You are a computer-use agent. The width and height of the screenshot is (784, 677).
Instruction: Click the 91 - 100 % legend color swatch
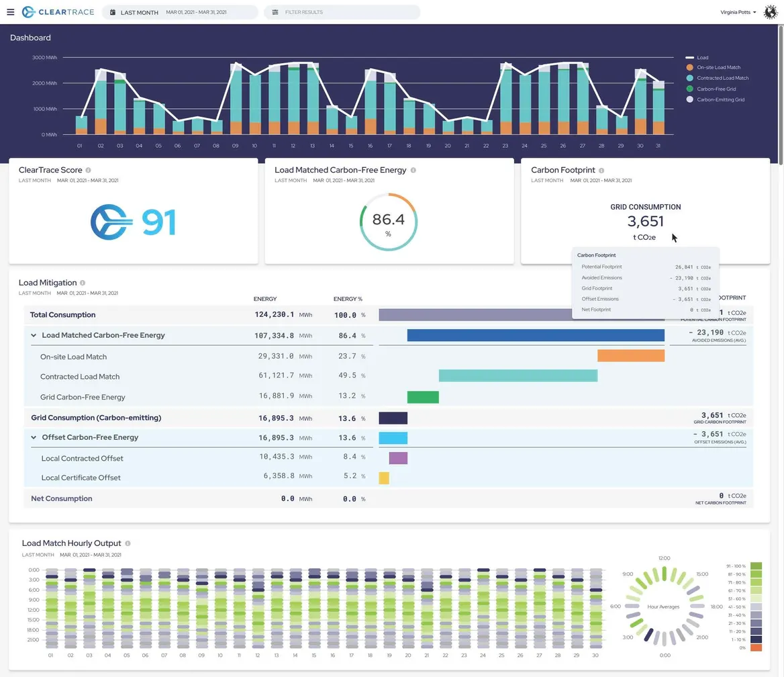(x=756, y=566)
